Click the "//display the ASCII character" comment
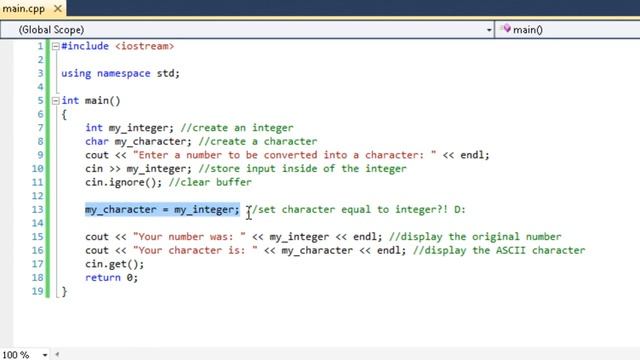Image resolution: width=640 pixels, height=360 pixels. (499, 250)
